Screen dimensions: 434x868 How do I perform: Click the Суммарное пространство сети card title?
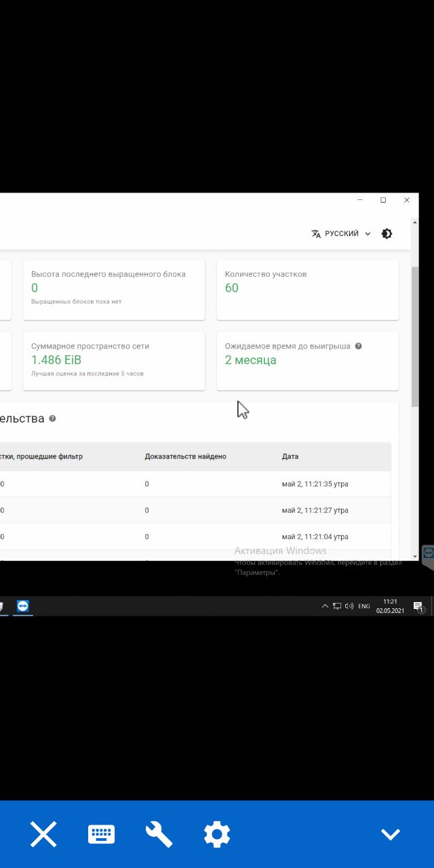[x=90, y=346]
